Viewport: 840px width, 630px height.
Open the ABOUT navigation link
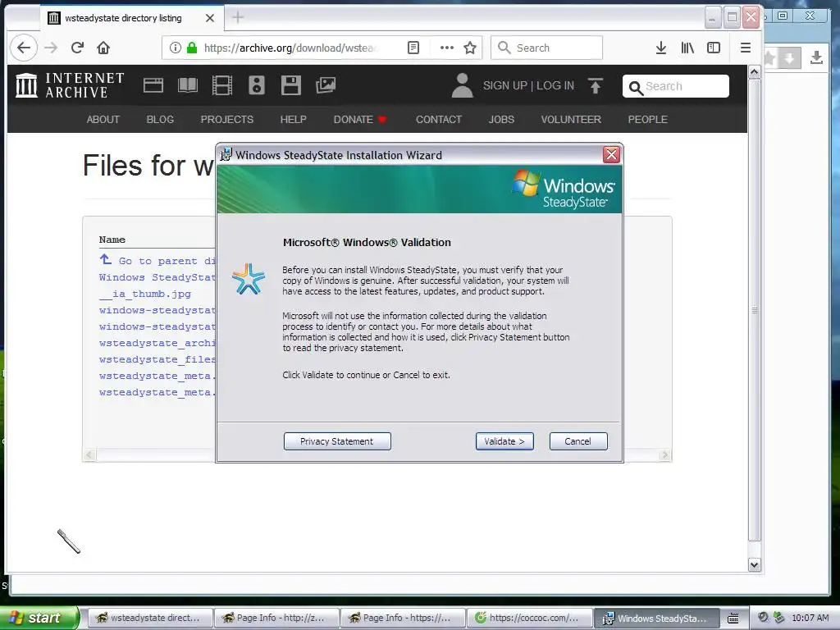103,120
